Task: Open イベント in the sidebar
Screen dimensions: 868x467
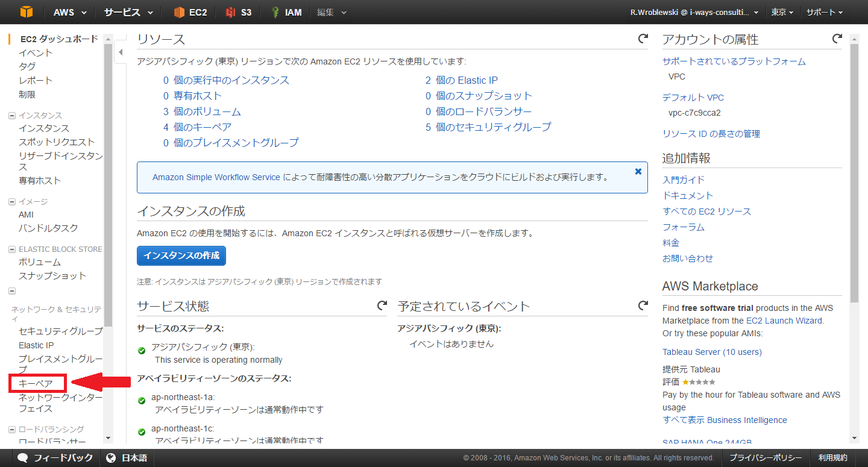Action: click(x=36, y=52)
